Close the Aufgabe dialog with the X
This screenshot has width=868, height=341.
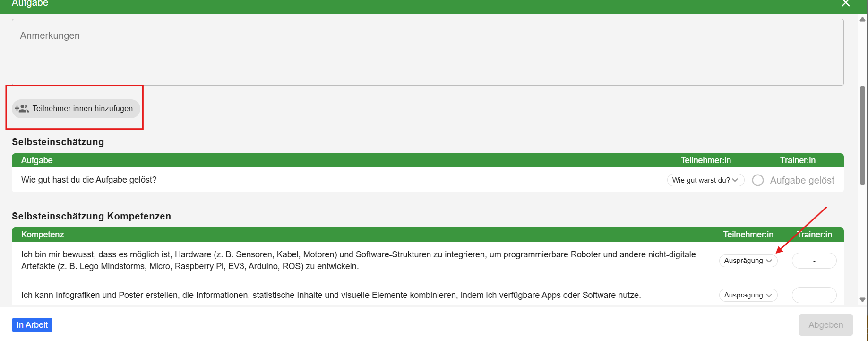pyautogui.click(x=845, y=3)
